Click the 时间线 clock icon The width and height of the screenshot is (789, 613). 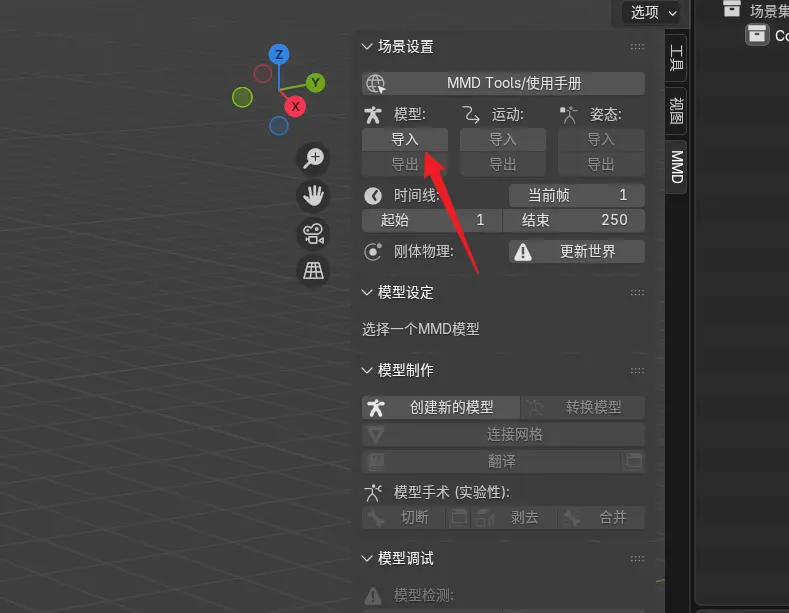click(x=373, y=195)
